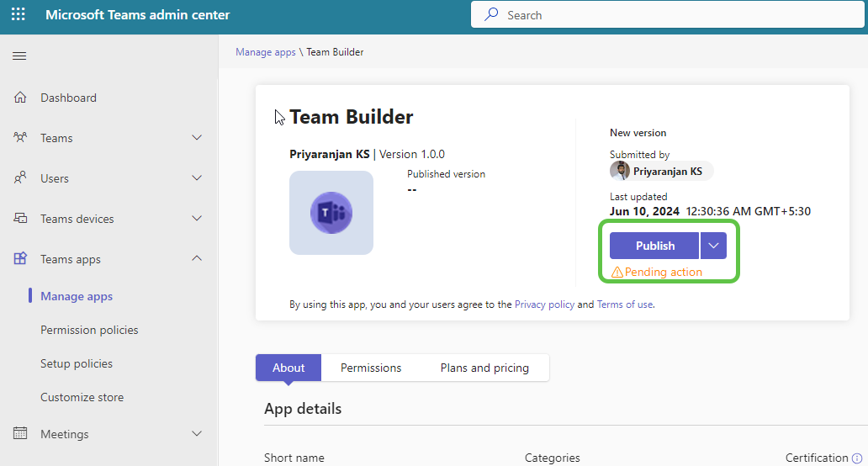Click the Users label in sidebar
868x466 pixels.
coord(54,178)
